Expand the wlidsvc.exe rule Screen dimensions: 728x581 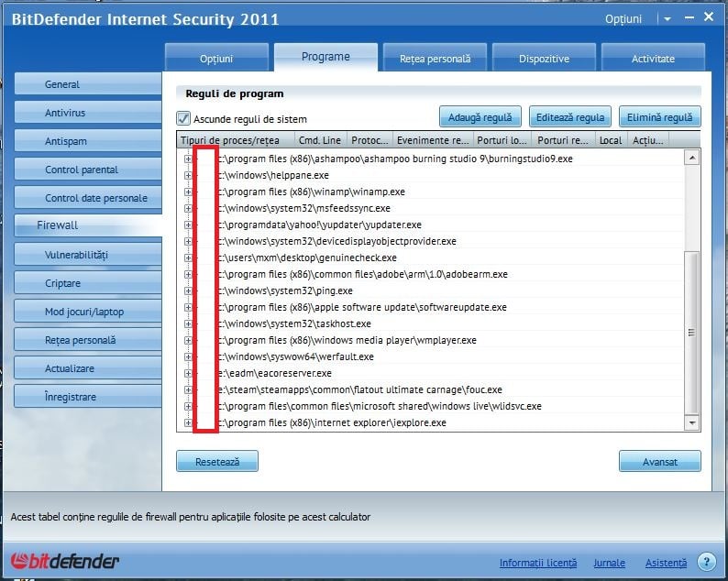click(x=188, y=406)
